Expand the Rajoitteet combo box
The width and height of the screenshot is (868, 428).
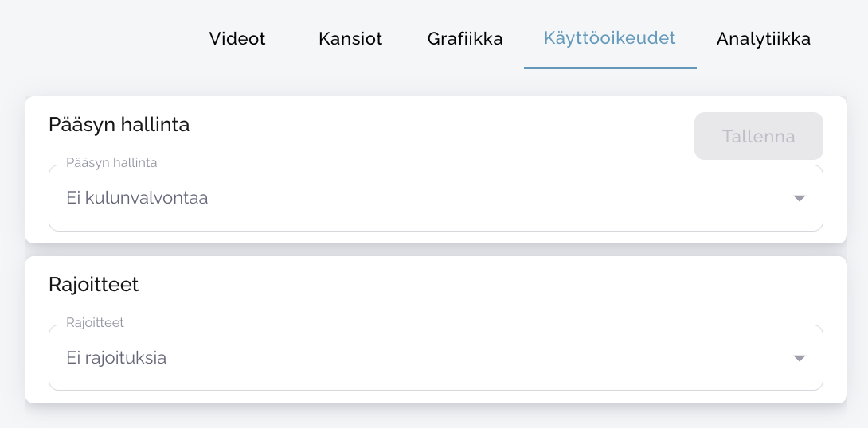coord(436,358)
